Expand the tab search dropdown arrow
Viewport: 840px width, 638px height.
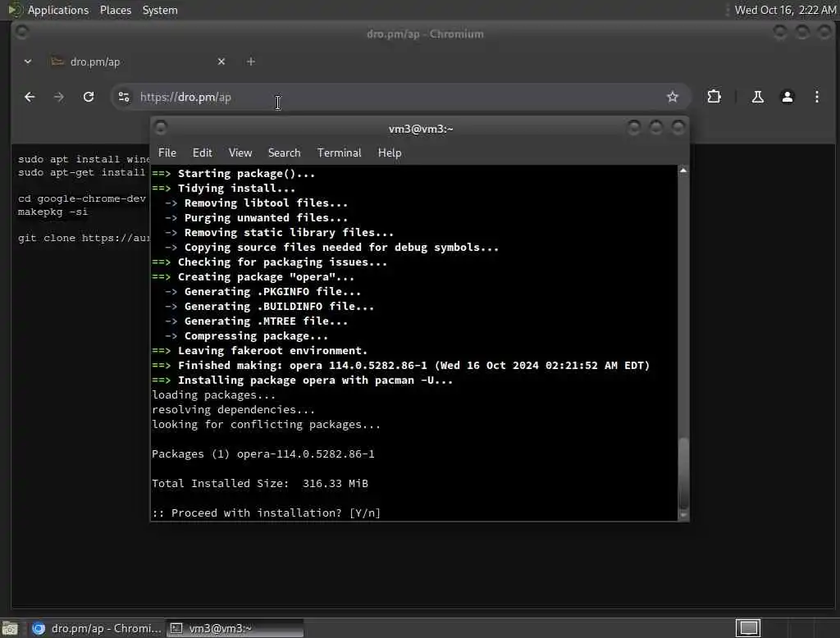tap(28, 62)
